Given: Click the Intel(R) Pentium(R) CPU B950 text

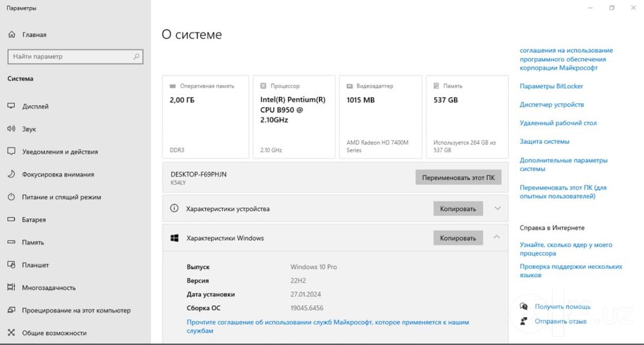Looking at the screenshot, I should [293, 110].
